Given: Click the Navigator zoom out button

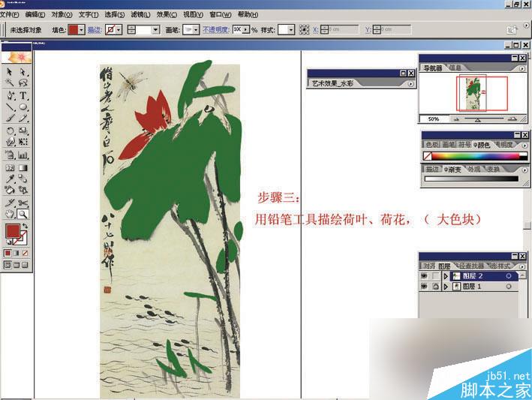Looking at the screenshot, I should 456,119.
